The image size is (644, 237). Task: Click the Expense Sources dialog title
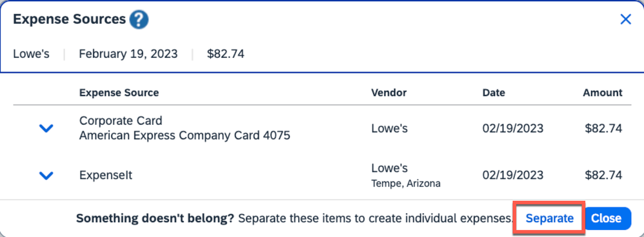[70, 19]
